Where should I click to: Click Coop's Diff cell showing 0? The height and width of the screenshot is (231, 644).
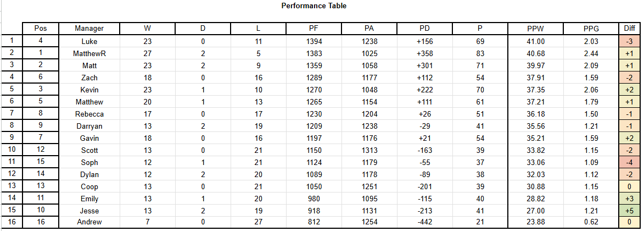(629, 186)
